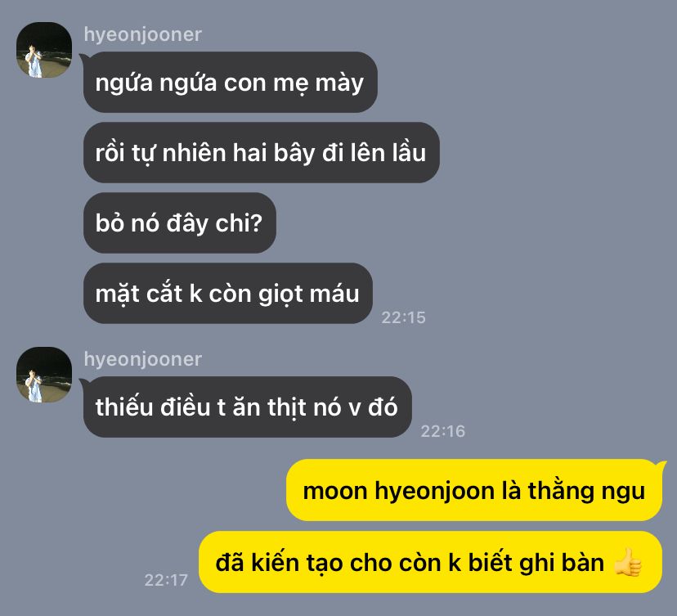Select the 'bỏ nó đây chi?' message bubble
Screen dimensions: 677x616
180,223
